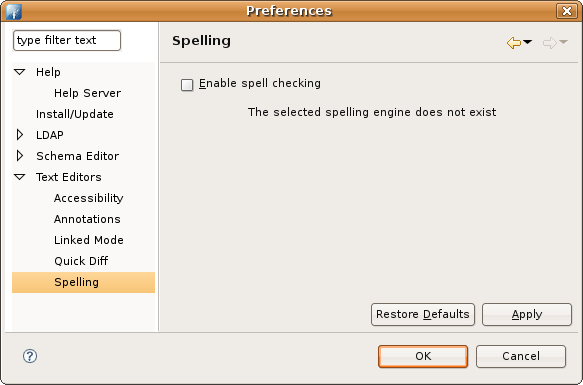
Task: Collapse the Text Editors node
Action: tap(20, 177)
